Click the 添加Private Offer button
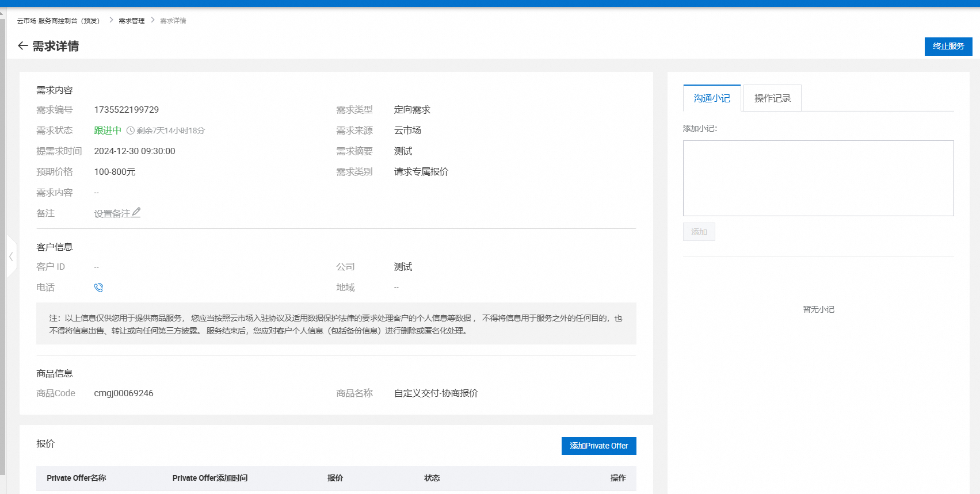Screen dimensions: 980x494 598,446
